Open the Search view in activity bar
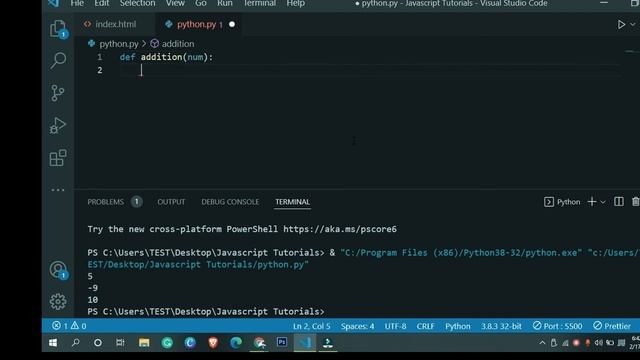The height and width of the screenshot is (360, 640). 58,60
